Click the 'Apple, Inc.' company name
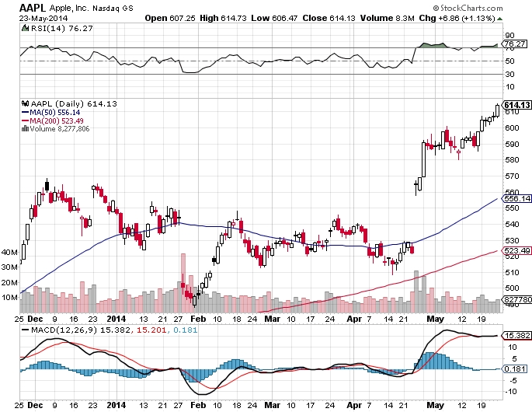This screenshot has height=412, width=532. (69, 8)
